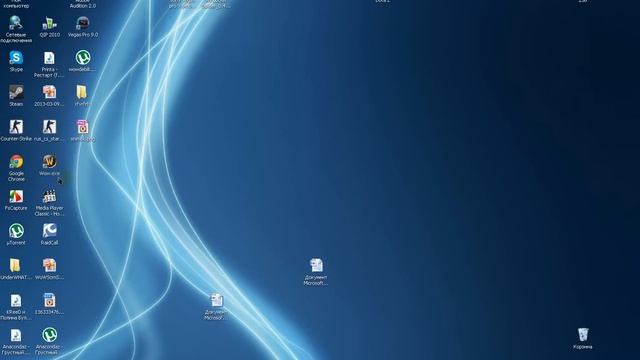The width and height of the screenshot is (640, 360).
Task: Select the 2013-03-09 archive file icon
Action: (x=49, y=93)
